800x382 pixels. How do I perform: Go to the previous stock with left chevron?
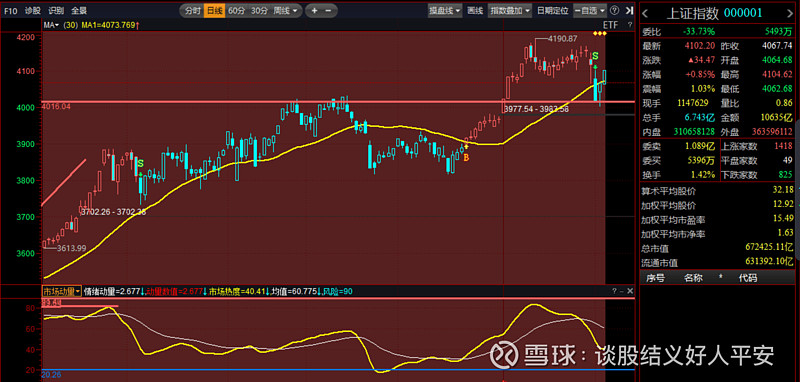[644, 13]
